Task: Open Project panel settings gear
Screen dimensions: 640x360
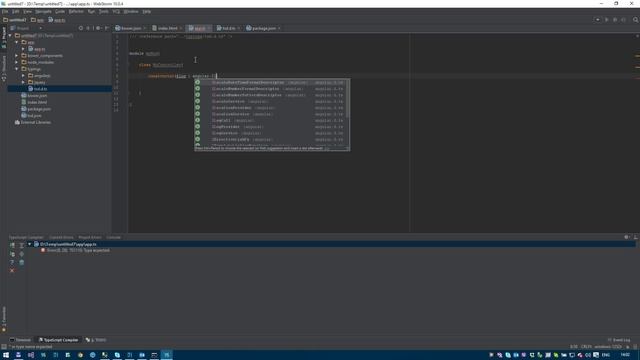Action: click(98, 28)
